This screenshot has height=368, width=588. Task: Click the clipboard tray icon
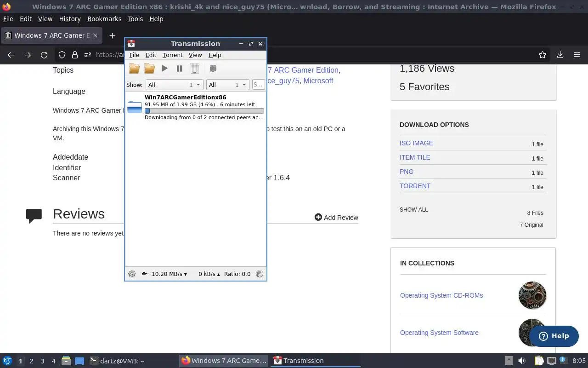tap(539, 361)
